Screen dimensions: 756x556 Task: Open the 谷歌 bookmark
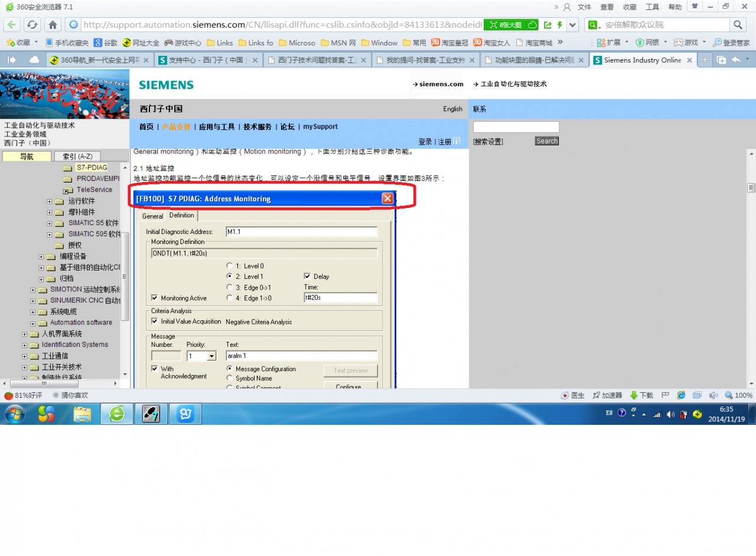[x=106, y=43]
